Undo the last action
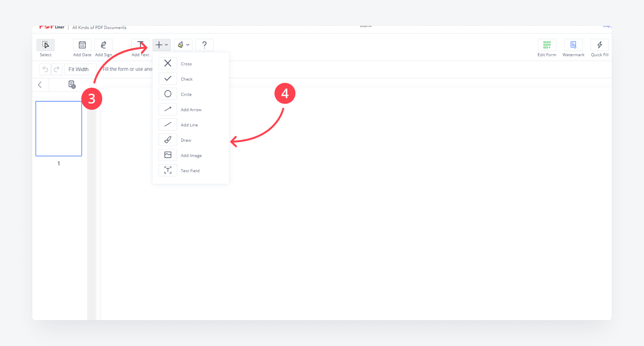This screenshot has height=346, width=644. [x=45, y=69]
